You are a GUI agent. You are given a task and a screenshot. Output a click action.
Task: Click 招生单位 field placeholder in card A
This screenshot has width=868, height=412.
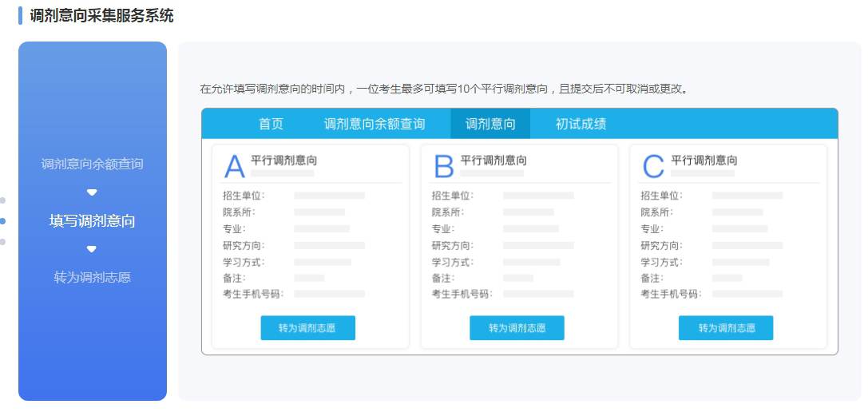tap(329, 196)
